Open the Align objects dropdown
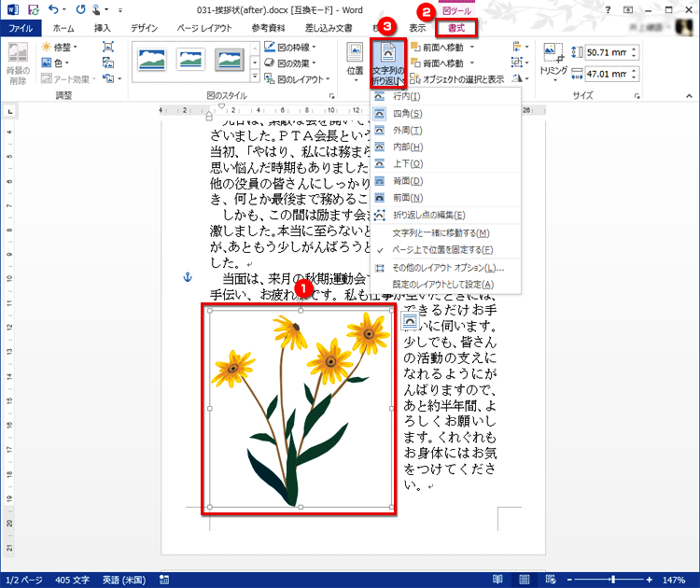The width and height of the screenshot is (700, 588). pos(521,47)
